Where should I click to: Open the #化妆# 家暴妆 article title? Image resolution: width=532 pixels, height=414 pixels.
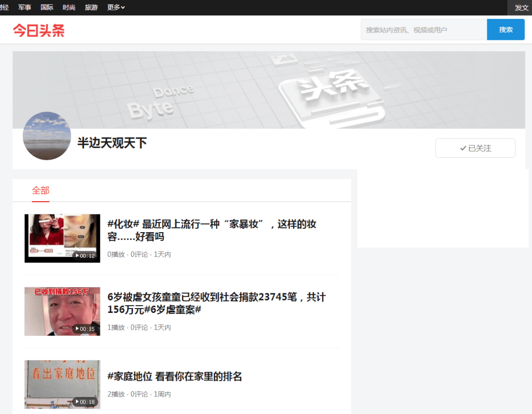tap(212, 230)
